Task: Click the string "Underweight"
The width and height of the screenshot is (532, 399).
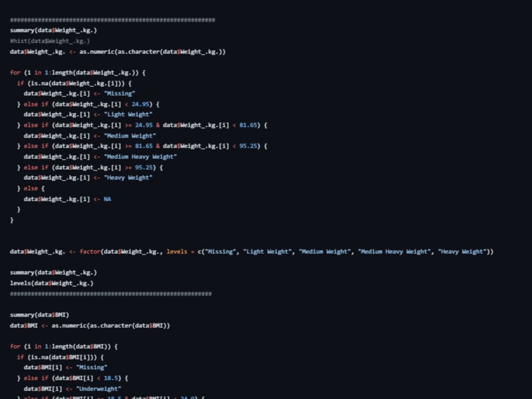Action: [x=98, y=389]
